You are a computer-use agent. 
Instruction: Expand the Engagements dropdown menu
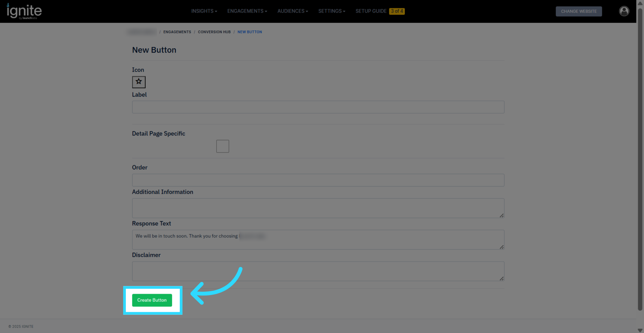click(x=247, y=11)
